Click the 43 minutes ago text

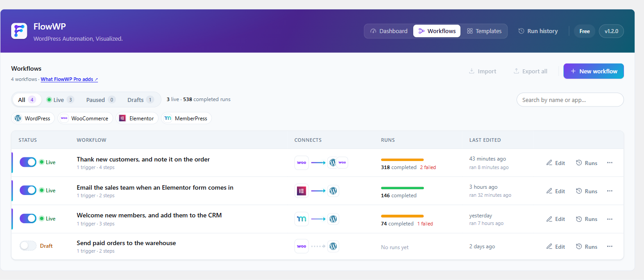coord(487,159)
